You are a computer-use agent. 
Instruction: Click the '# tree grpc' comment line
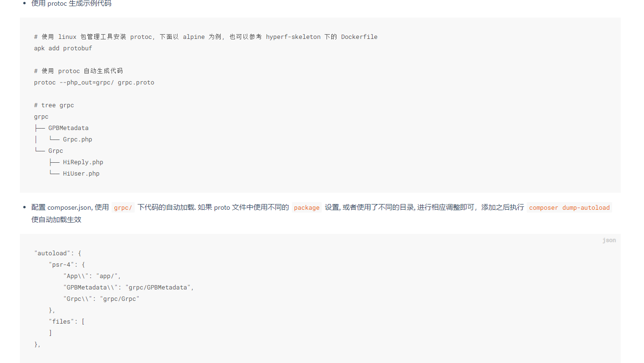(54, 105)
